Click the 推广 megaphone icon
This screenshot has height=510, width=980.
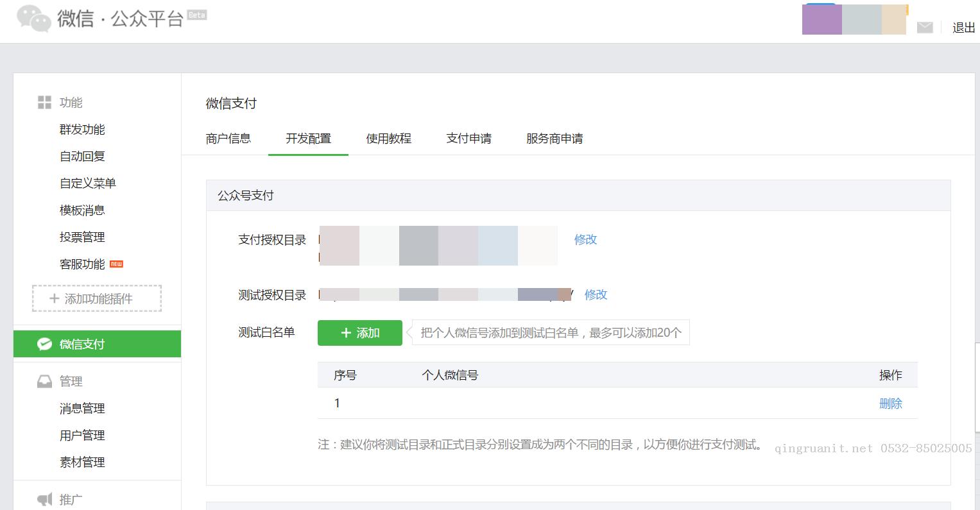[x=44, y=499]
